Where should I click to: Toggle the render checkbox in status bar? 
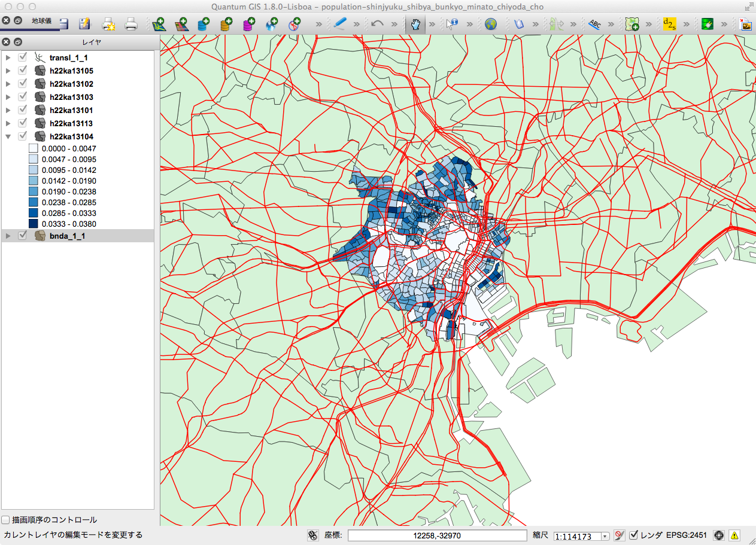pos(634,535)
